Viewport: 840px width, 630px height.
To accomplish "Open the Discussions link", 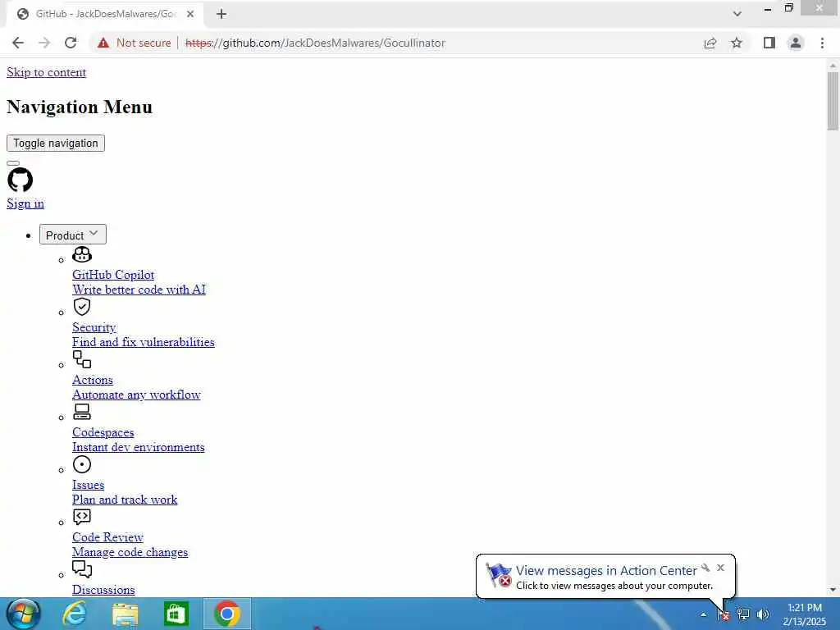I will coord(103,590).
